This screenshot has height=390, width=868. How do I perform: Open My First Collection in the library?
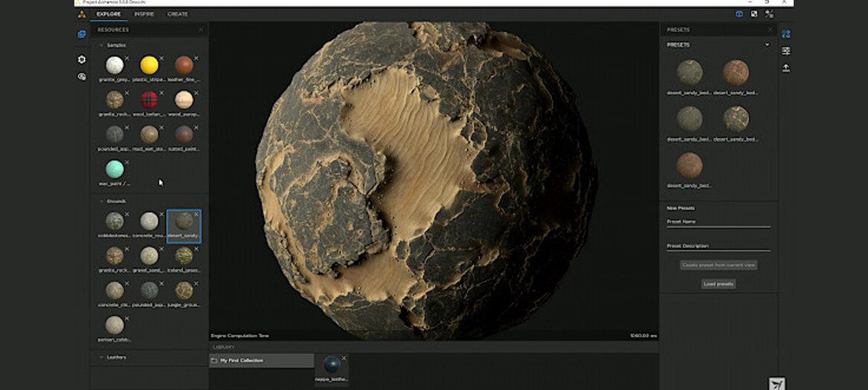coord(242,360)
